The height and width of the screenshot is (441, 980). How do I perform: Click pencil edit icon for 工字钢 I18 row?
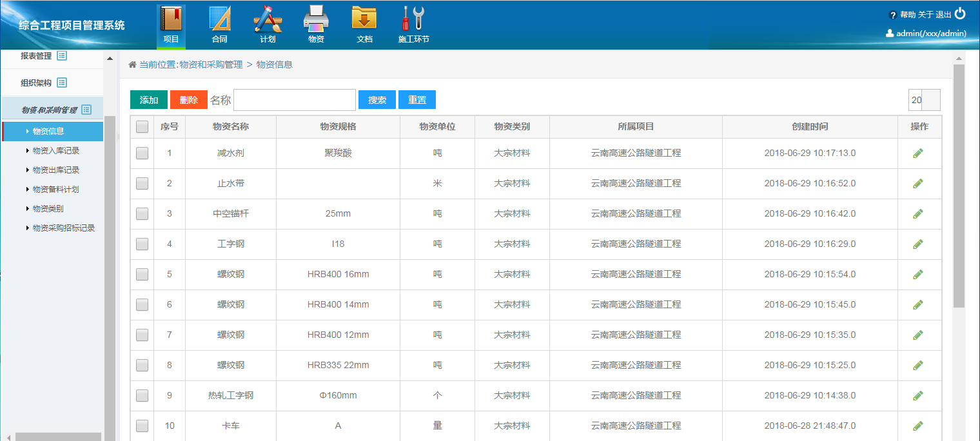click(918, 244)
